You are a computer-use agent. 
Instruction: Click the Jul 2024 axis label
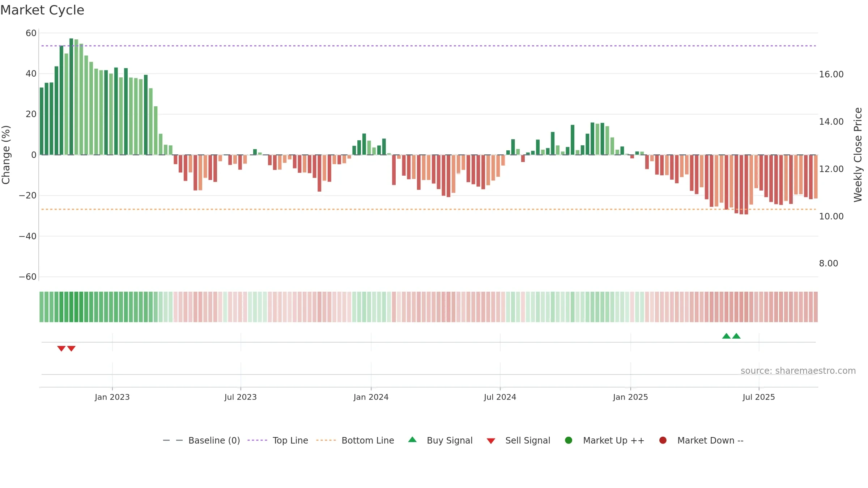click(500, 397)
